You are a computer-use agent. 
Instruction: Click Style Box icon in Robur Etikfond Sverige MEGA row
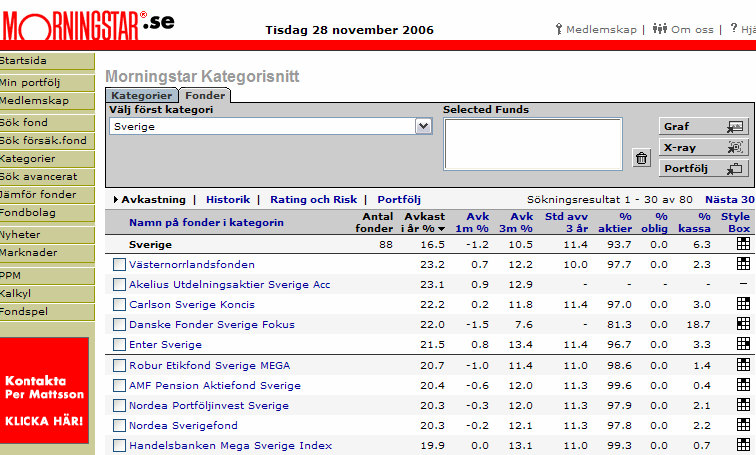coord(743,365)
